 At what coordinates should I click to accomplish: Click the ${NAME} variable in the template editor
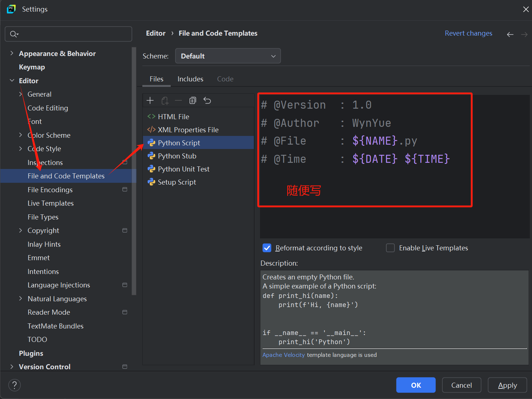[375, 141]
